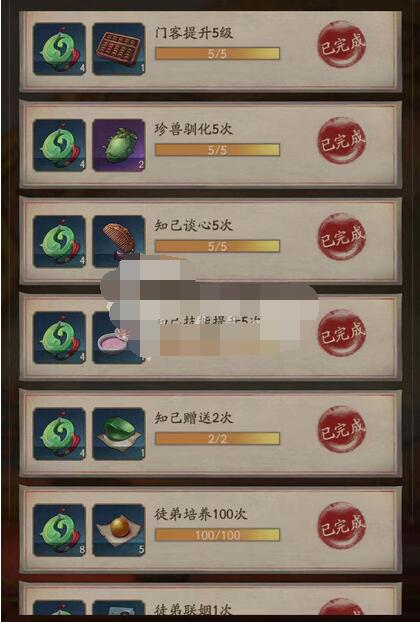
Task: Click 已完成 stamp for 门客提升5级
Action: click(x=342, y=44)
